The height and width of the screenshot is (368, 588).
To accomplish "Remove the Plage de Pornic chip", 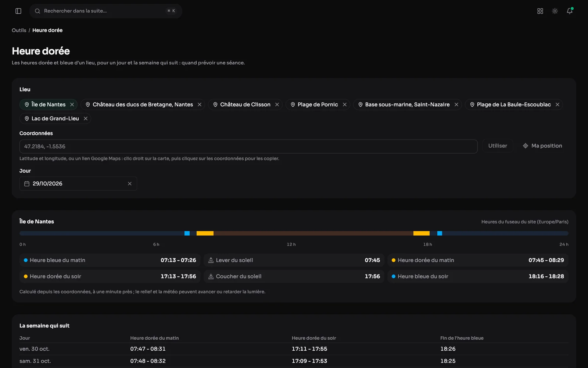I will pyautogui.click(x=345, y=105).
